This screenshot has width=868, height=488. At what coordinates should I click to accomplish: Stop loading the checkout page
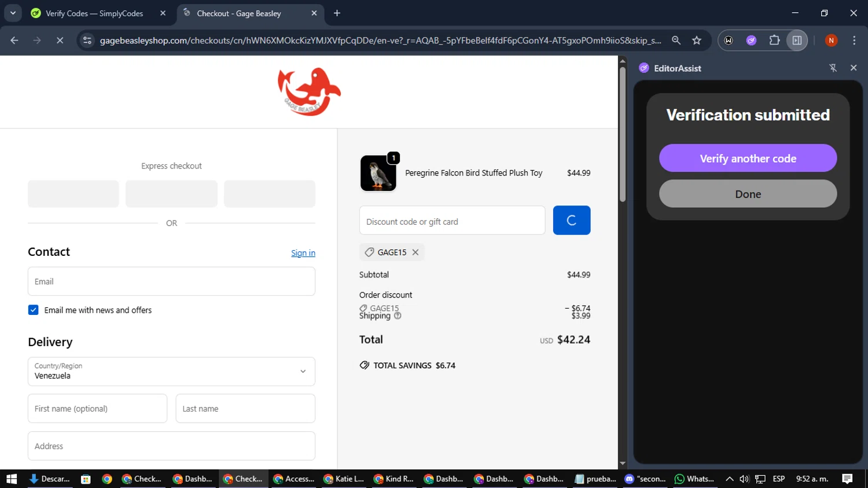coord(60,41)
